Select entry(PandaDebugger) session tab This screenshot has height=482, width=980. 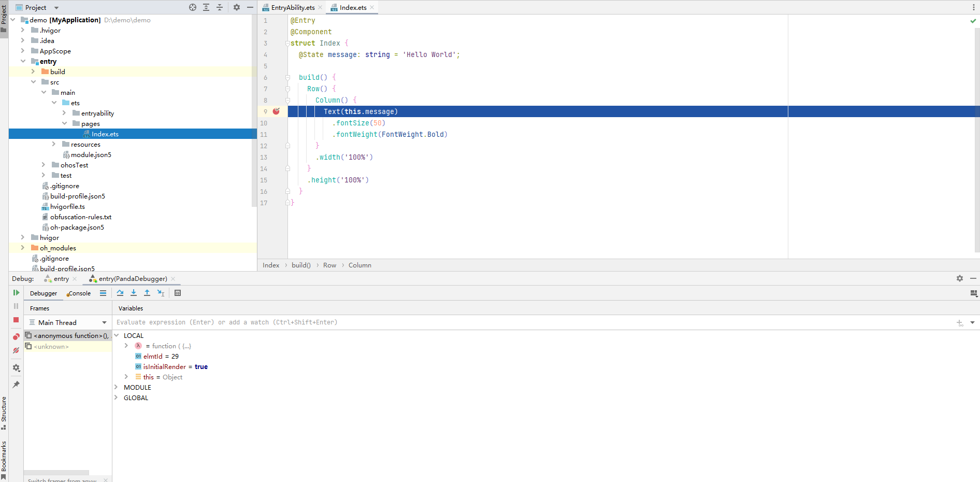133,279
